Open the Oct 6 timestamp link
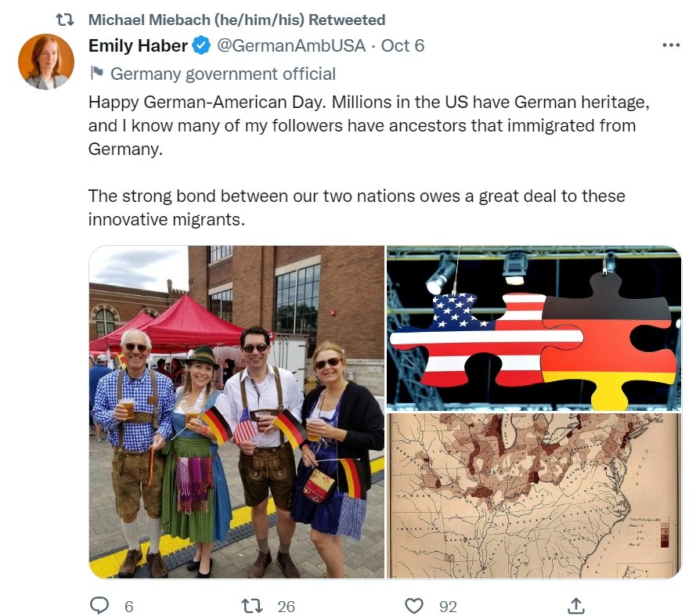This screenshot has height=616, width=696. click(402, 45)
